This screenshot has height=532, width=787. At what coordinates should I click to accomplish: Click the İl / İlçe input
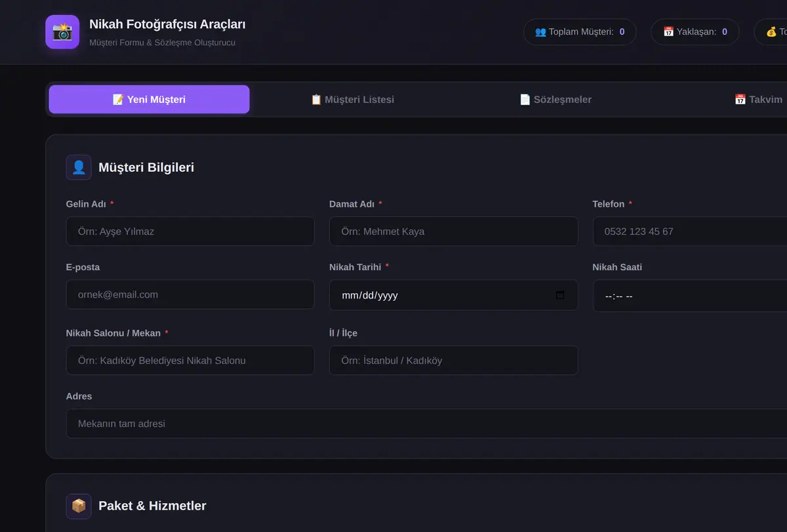tap(453, 360)
